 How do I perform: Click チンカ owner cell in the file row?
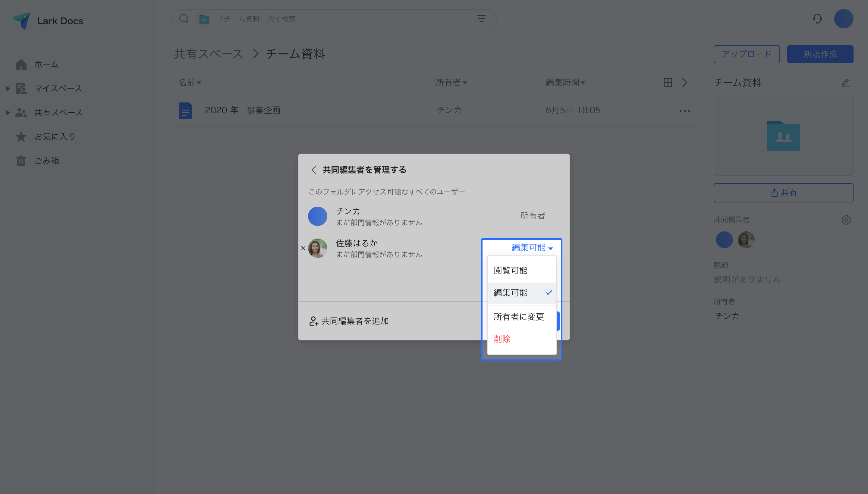(x=449, y=110)
